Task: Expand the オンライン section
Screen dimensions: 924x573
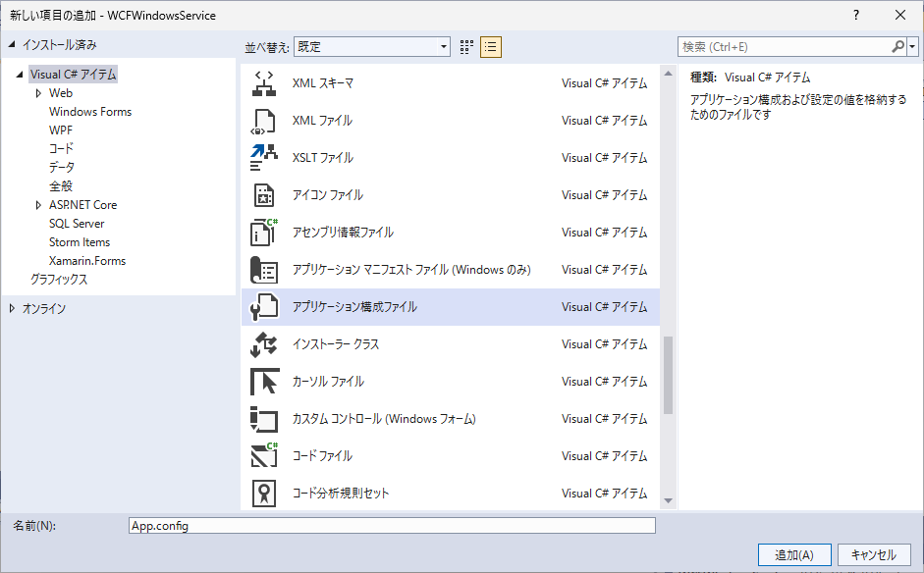Action: (x=12, y=308)
